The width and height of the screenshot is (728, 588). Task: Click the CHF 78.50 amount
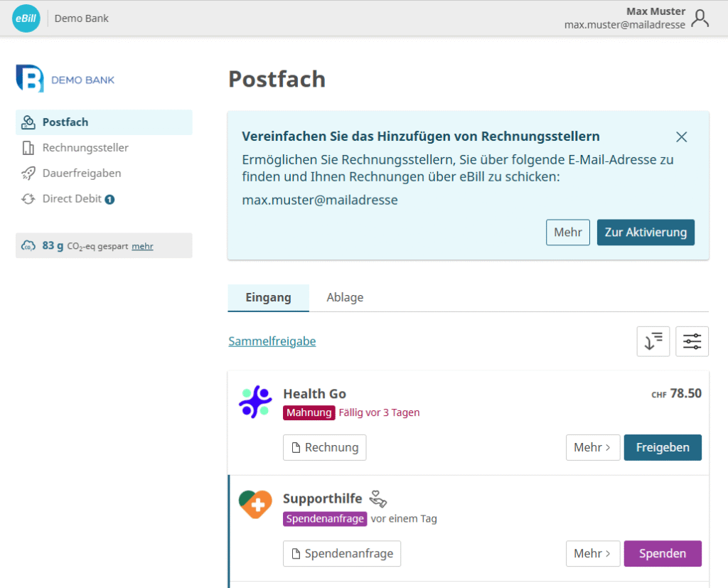677,394
